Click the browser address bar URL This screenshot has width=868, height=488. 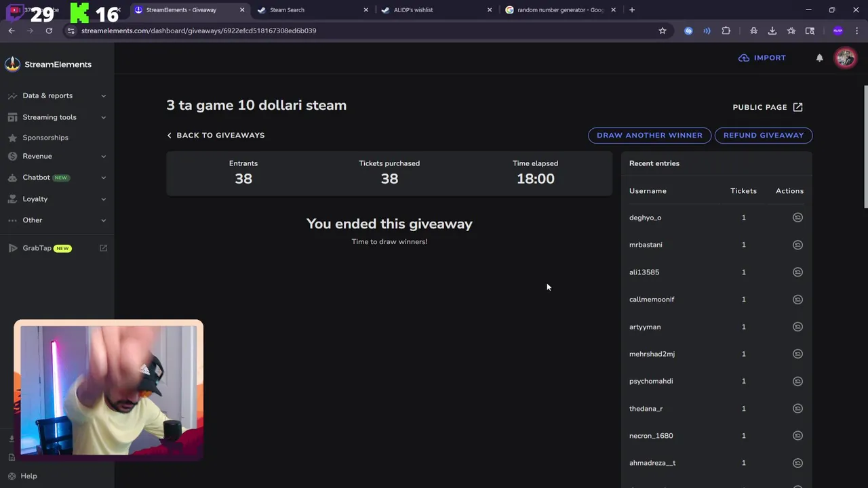[199, 30]
